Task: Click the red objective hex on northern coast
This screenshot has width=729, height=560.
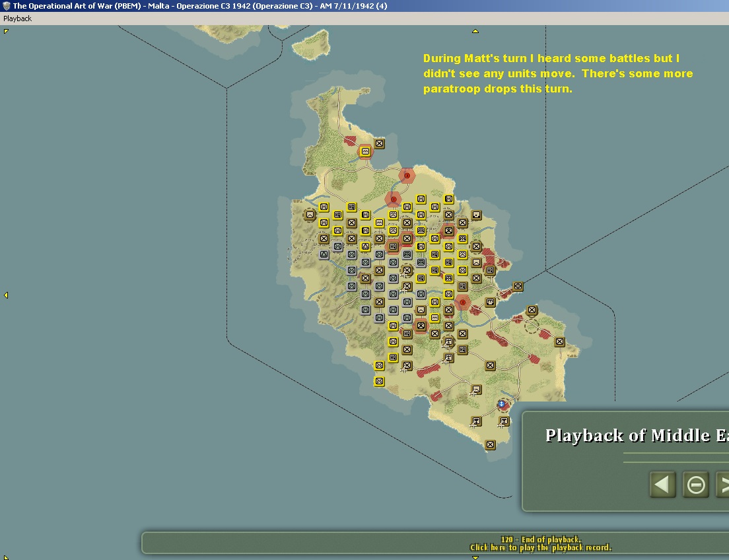Action: coord(407,176)
